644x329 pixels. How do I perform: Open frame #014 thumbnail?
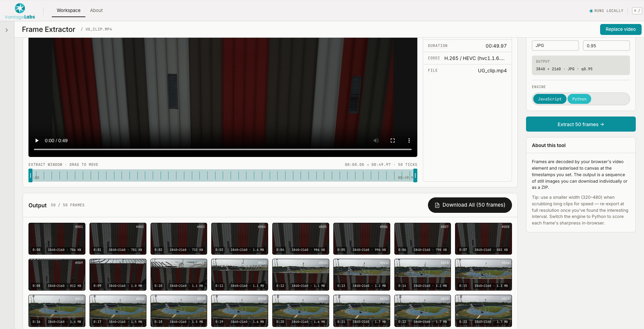362,275
